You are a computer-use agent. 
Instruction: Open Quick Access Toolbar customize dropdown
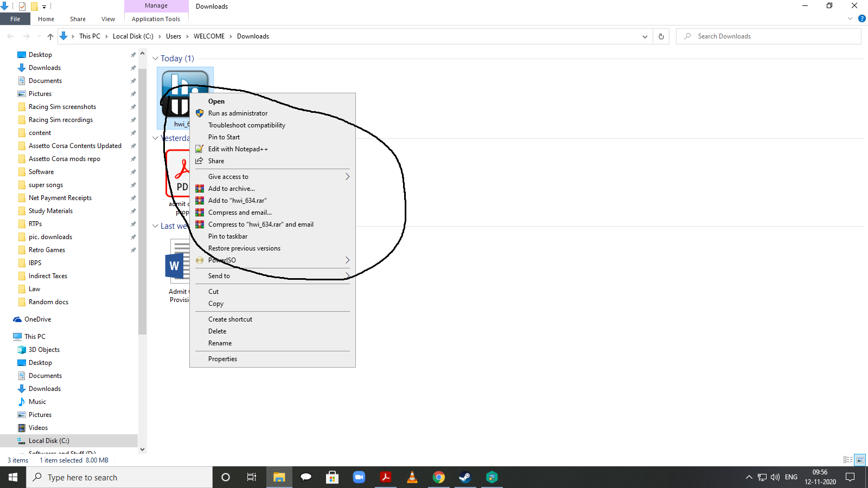44,7
